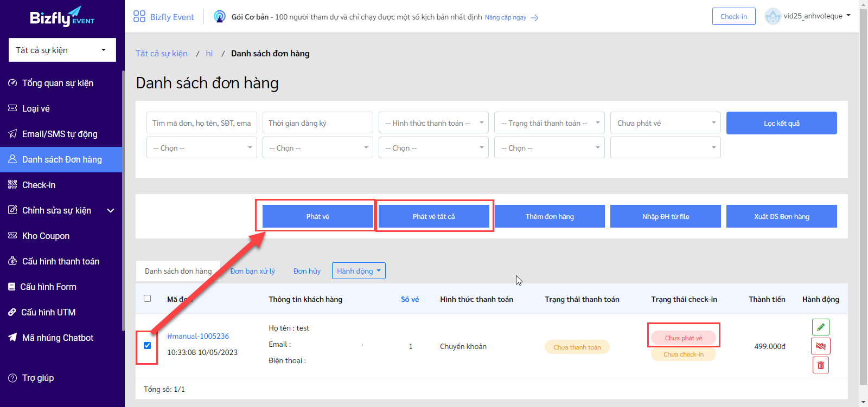The image size is (868, 407).
Task: Open the first -- Chọn -- dropdown
Action: (x=202, y=148)
